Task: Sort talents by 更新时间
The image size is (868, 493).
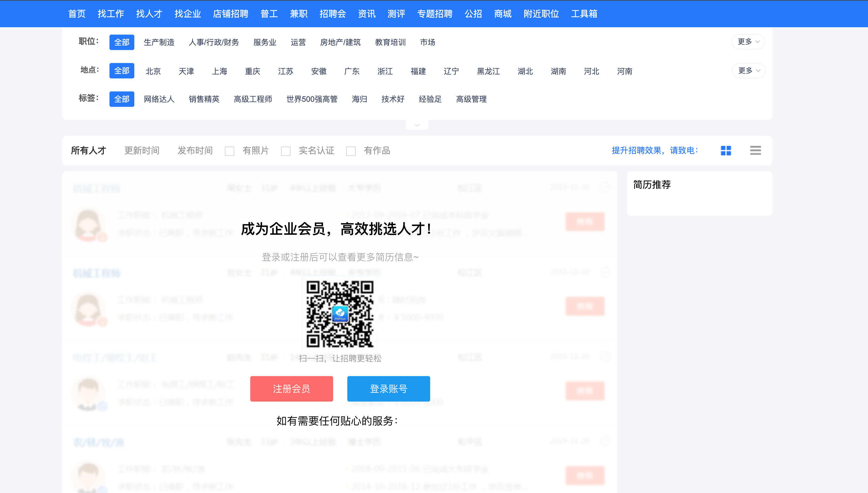Action: pos(142,151)
